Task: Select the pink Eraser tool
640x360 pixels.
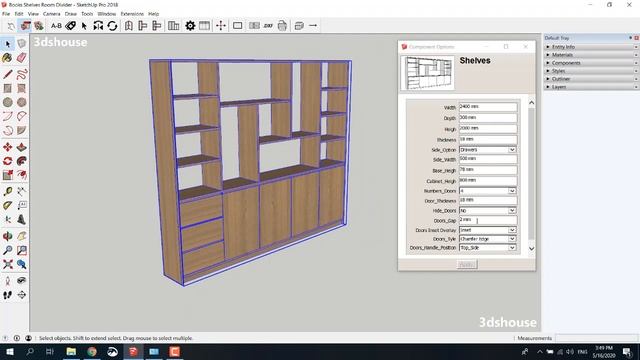Action: point(22,58)
